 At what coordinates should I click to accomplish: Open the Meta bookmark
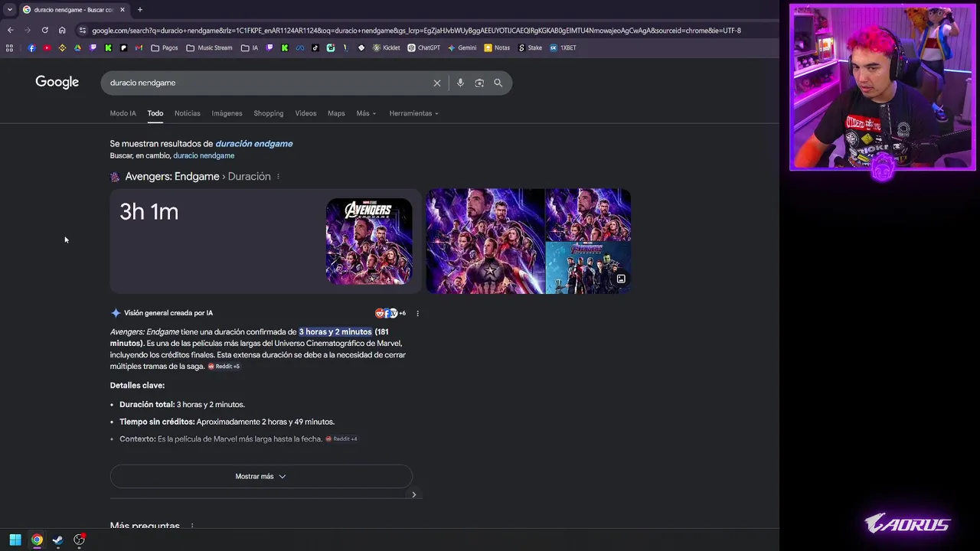coord(299,47)
